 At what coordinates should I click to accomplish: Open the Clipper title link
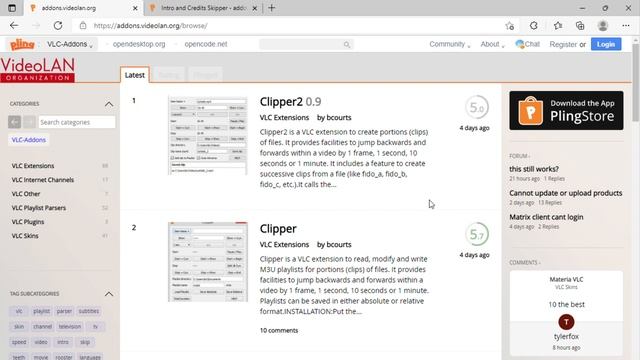pyautogui.click(x=278, y=229)
